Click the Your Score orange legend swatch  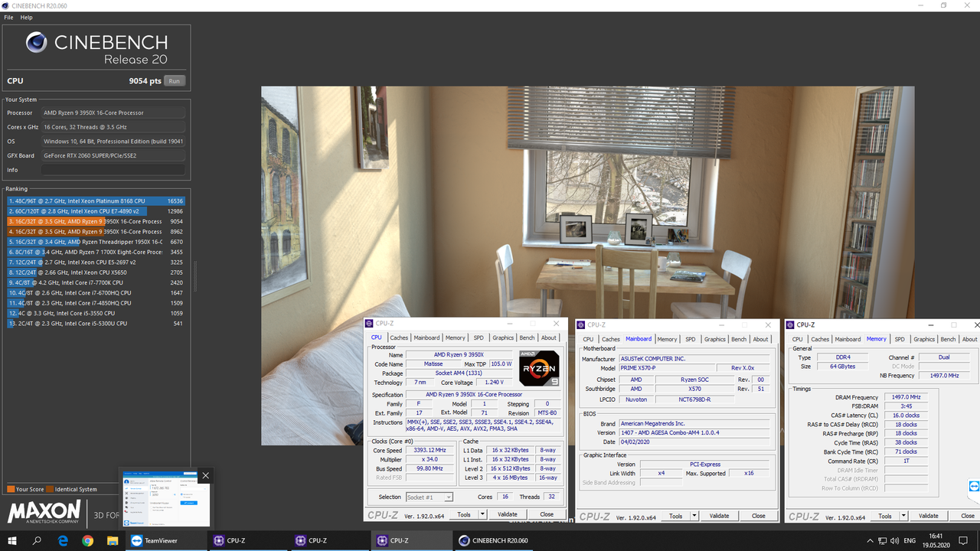pyautogui.click(x=11, y=489)
